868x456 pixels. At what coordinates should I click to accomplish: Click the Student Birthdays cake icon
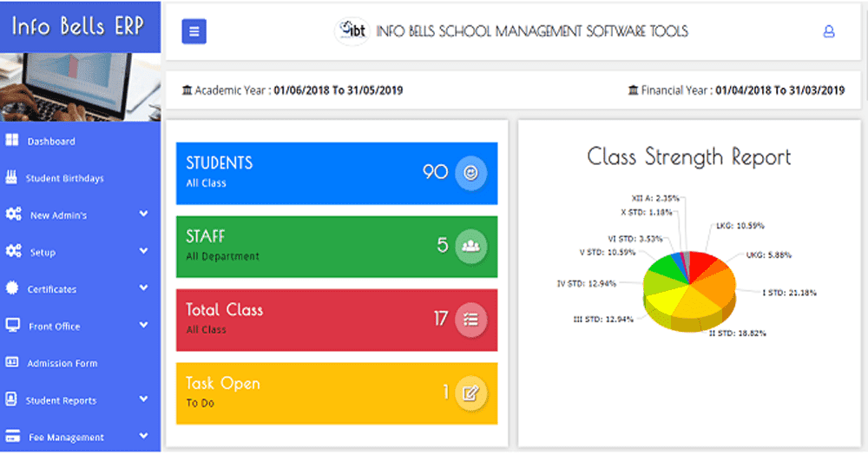click(11, 177)
